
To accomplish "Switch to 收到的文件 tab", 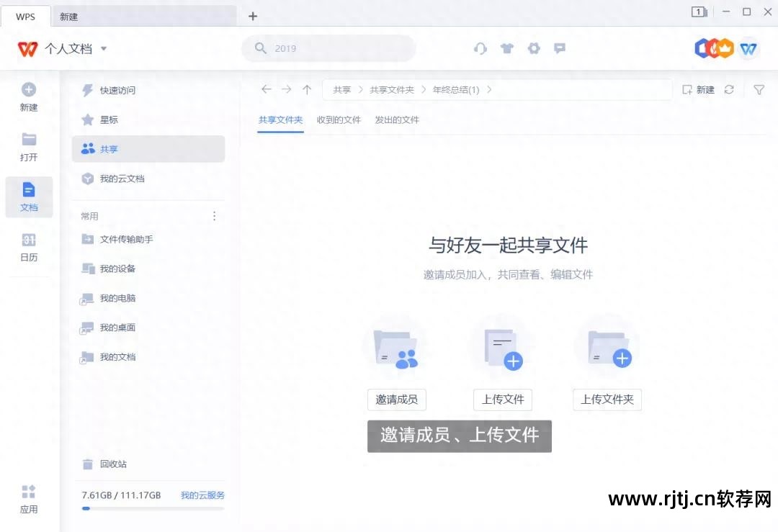I will [x=339, y=120].
